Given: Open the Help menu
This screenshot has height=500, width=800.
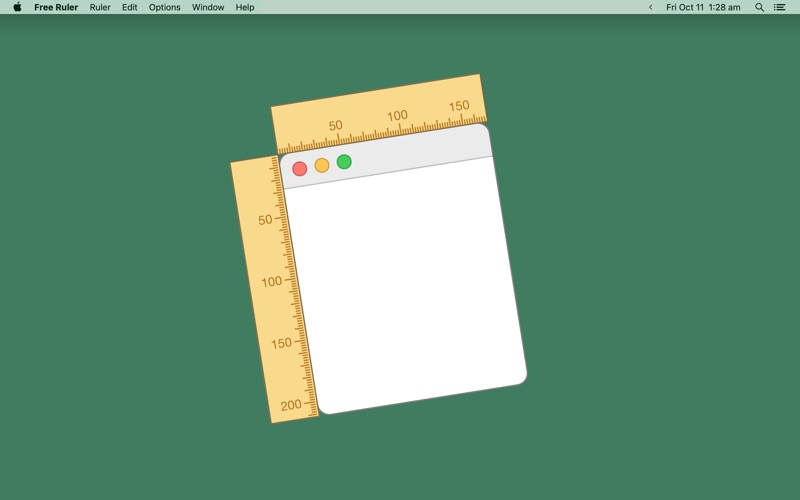Looking at the screenshot, I should [245, 7].
